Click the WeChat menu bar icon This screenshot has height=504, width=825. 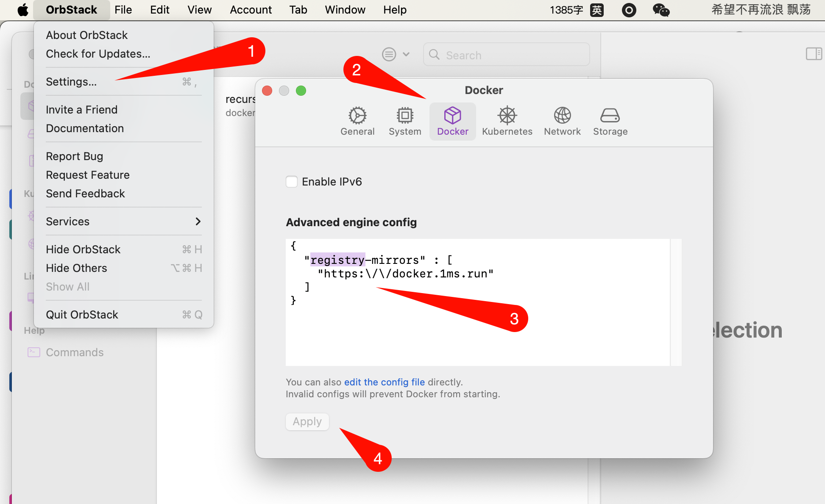tap(661, 10)
